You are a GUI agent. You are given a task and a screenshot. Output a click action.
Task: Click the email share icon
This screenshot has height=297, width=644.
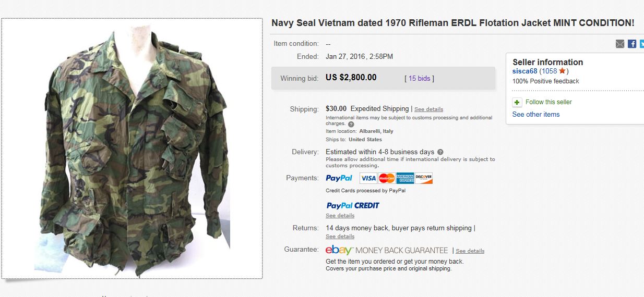[620, 44]
